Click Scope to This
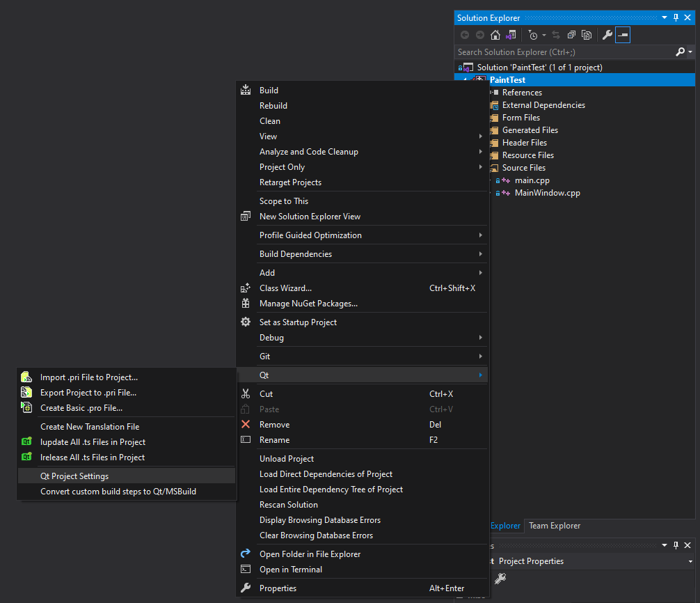This screenshot has height=603, width=700. 363,201
